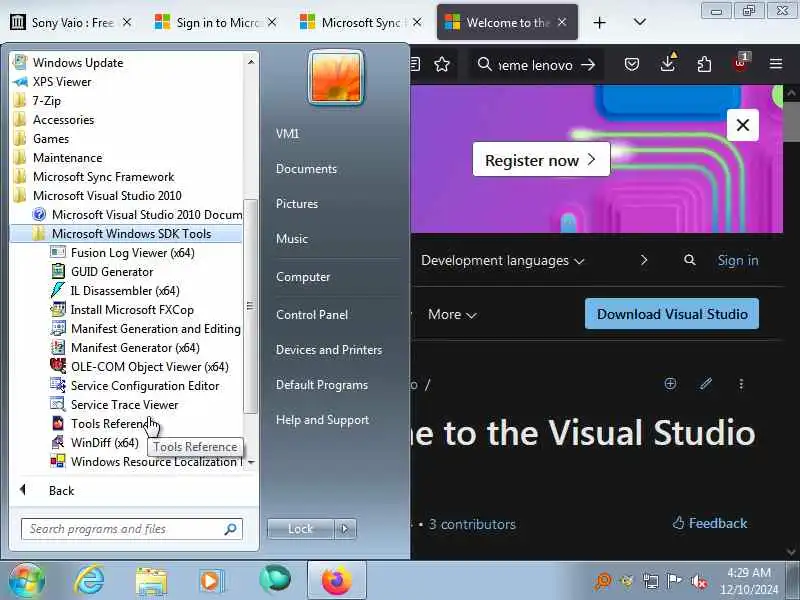The width and height of the screenshot is (800, 600).
Task: Open Devices and Printers
Action: [329, 350]
